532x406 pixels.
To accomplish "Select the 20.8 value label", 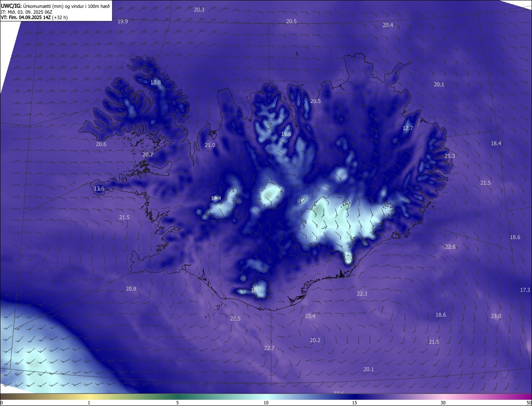I will point(131,289).
